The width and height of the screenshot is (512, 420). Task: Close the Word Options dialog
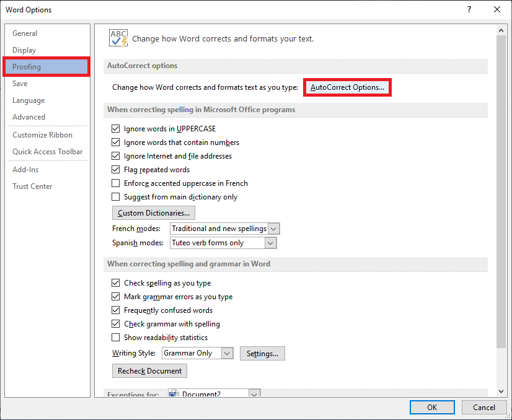point(497,9)
